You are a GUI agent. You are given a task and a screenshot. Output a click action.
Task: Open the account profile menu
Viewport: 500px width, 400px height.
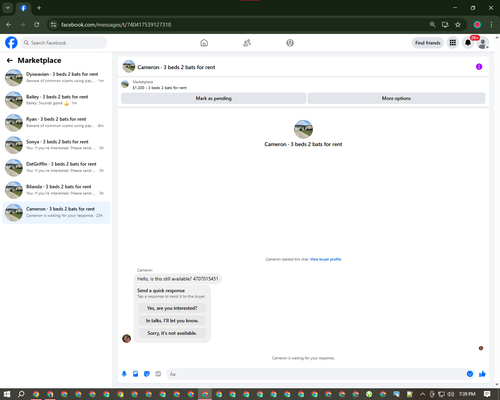(x=483, y=43)
